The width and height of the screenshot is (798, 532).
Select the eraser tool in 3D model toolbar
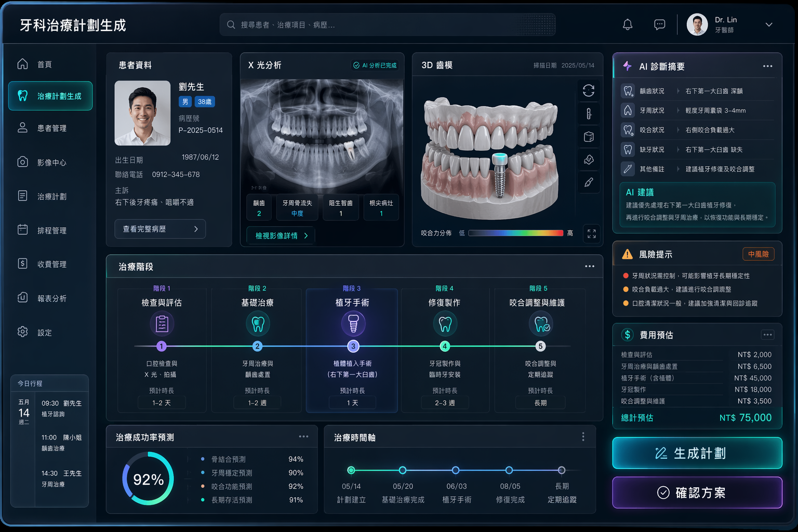click(589, 159)
